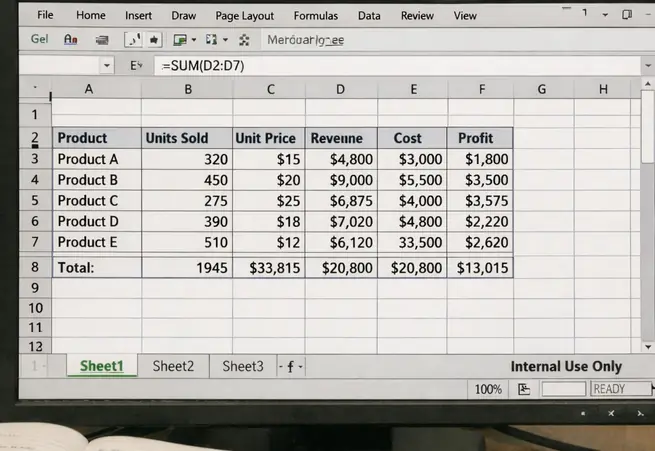
Task: Click the add-sheet button after Sheet3
Action: [291, 367]
